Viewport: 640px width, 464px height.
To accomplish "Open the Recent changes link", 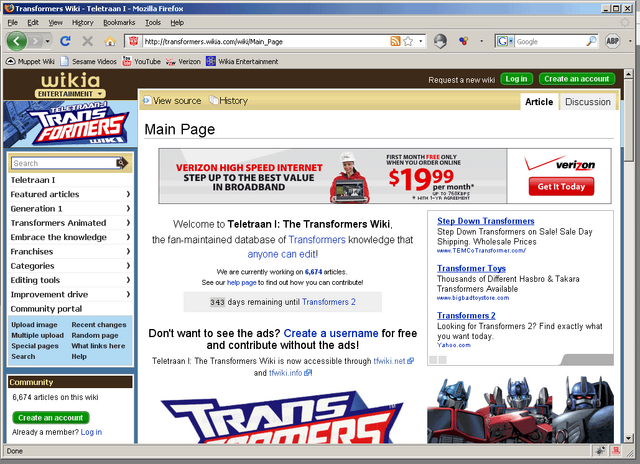I will point(99,325).
